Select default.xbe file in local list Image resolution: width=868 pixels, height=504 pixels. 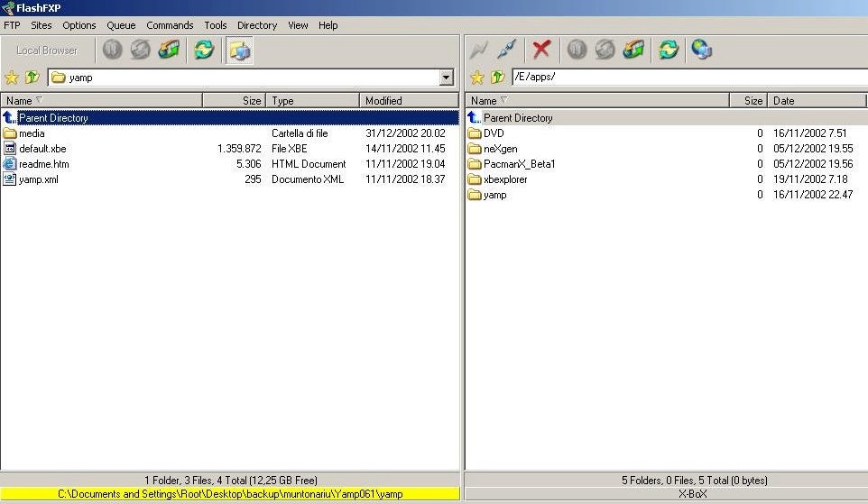pyautogui.click(x=42, y=149)
